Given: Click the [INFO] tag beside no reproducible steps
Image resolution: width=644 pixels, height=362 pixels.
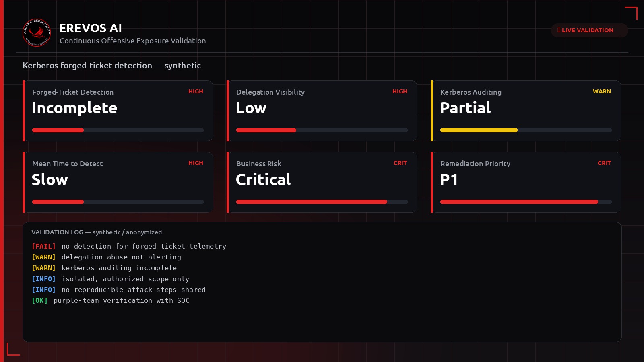Looking at the screenshot, I should [43, 290].
